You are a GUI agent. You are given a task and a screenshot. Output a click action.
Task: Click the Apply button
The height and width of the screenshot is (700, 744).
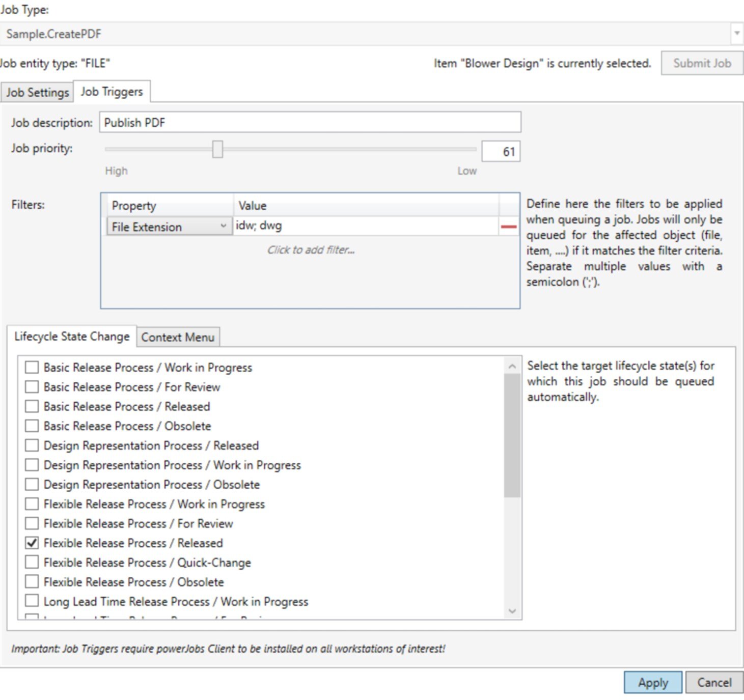652,682
